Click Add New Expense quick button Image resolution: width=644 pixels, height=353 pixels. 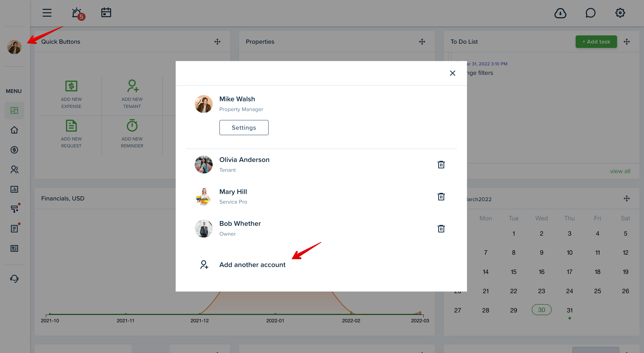pos(71,95)
